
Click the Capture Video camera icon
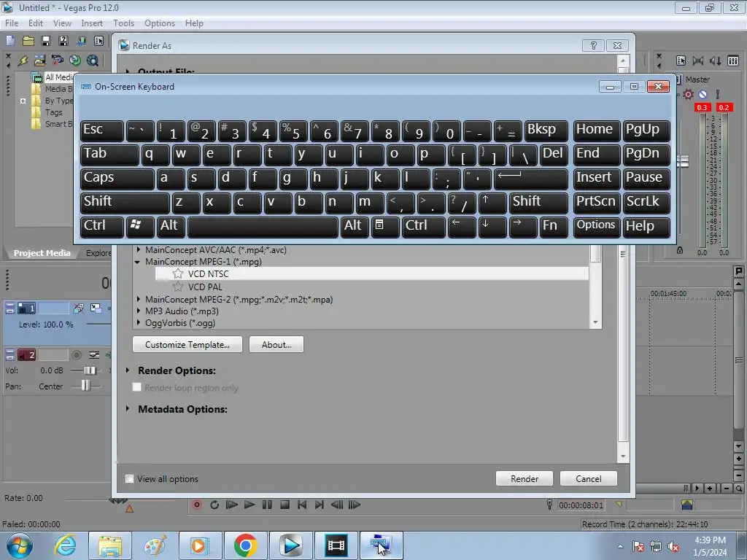tap(58, 61)
